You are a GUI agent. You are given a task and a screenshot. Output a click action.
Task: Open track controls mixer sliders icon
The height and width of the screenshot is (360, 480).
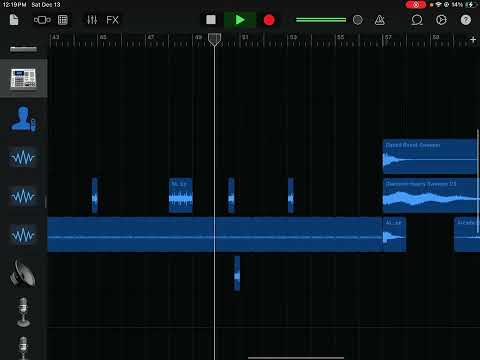click(x=92, y=20)
